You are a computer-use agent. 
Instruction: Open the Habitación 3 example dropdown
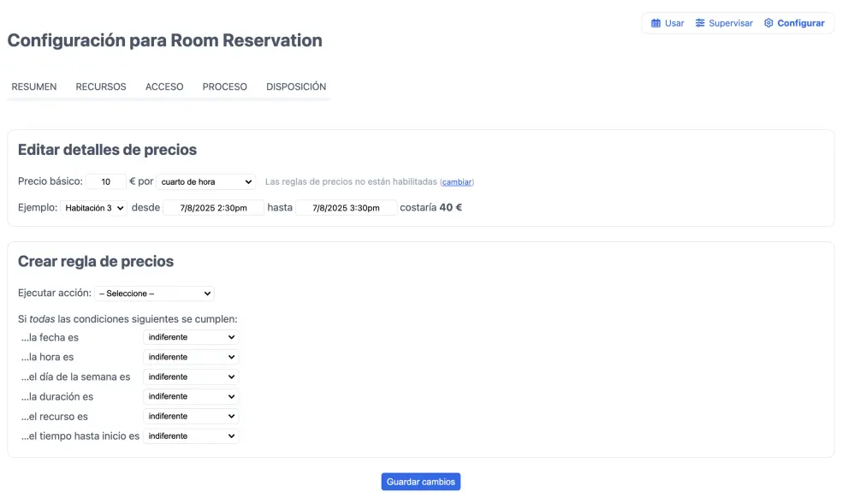coord(94,208)
